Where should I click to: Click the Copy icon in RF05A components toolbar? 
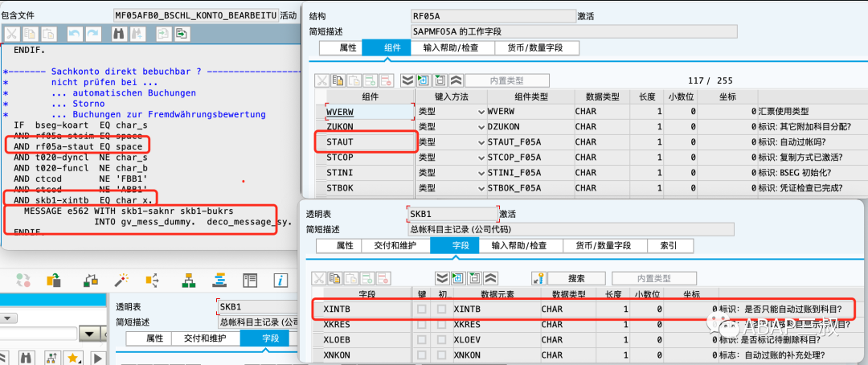pyautogui.click(x=338, y=80)
